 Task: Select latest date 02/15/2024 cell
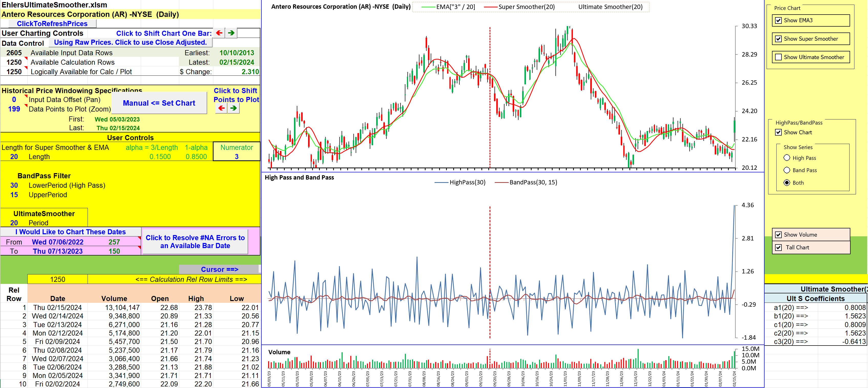tap(237, 62)
